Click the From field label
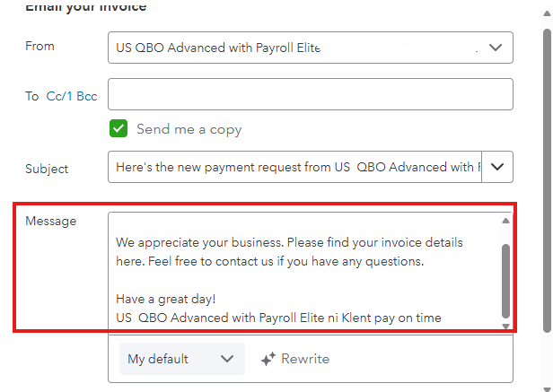Image resolution: width=553 pixels, height=392 pixels. [39, 46]
